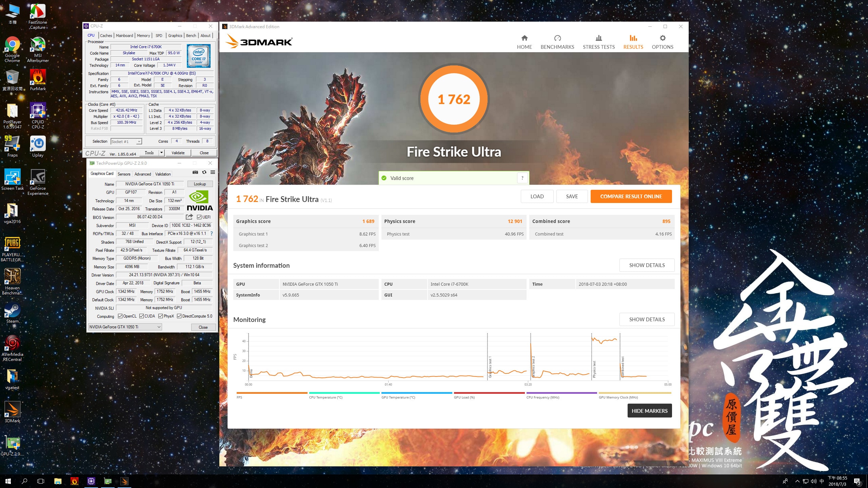This screenshot has width=868, height=488.
Task: Click the LOAD button in 3DMark
Action: tap(537, 197)
